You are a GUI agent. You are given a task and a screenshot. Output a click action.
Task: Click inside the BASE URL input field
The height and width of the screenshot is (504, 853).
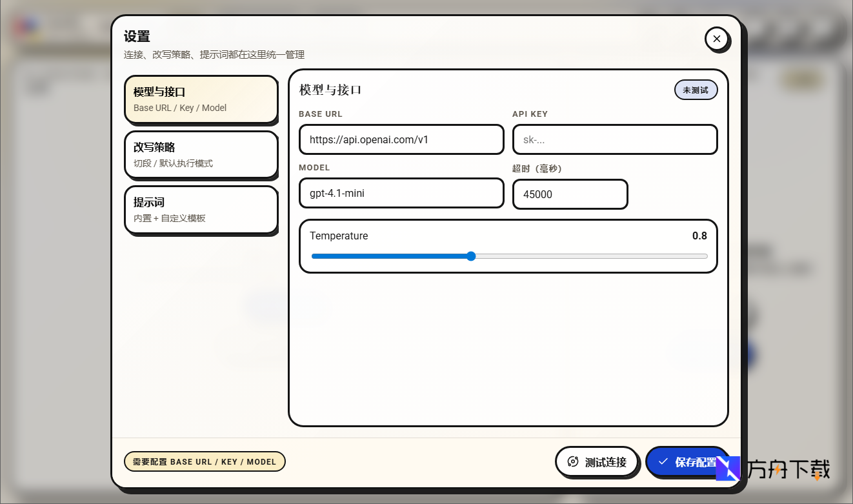[x=401, y=139]
